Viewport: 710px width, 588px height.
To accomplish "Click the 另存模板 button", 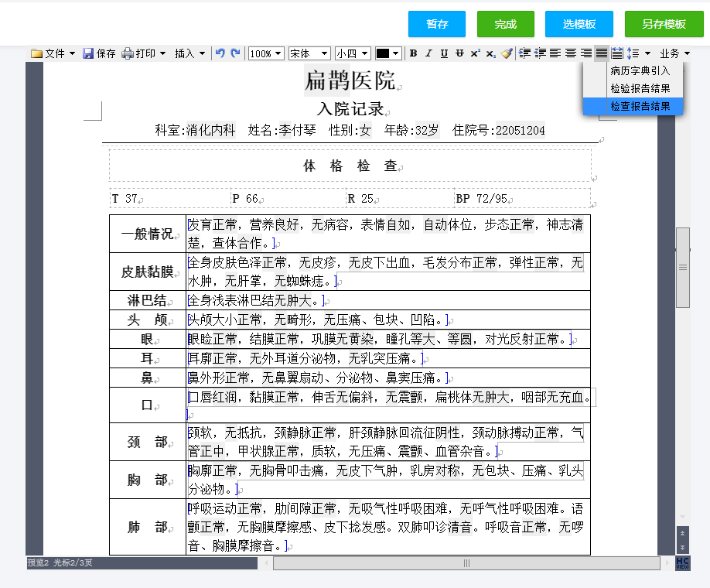I will [x=664, y=24].
